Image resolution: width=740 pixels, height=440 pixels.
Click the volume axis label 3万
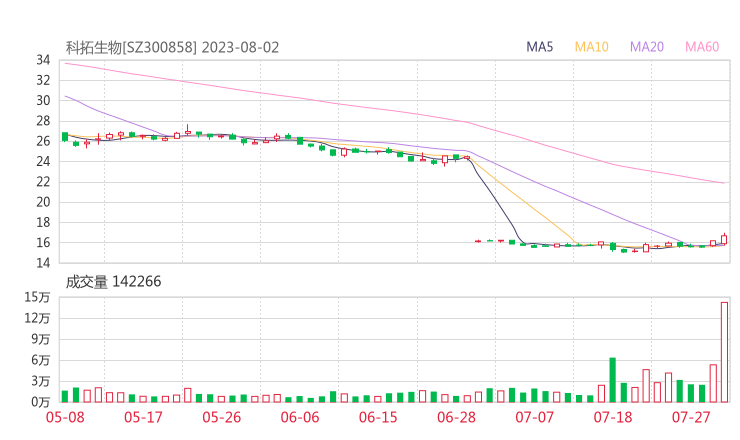[x=41, y=381]
